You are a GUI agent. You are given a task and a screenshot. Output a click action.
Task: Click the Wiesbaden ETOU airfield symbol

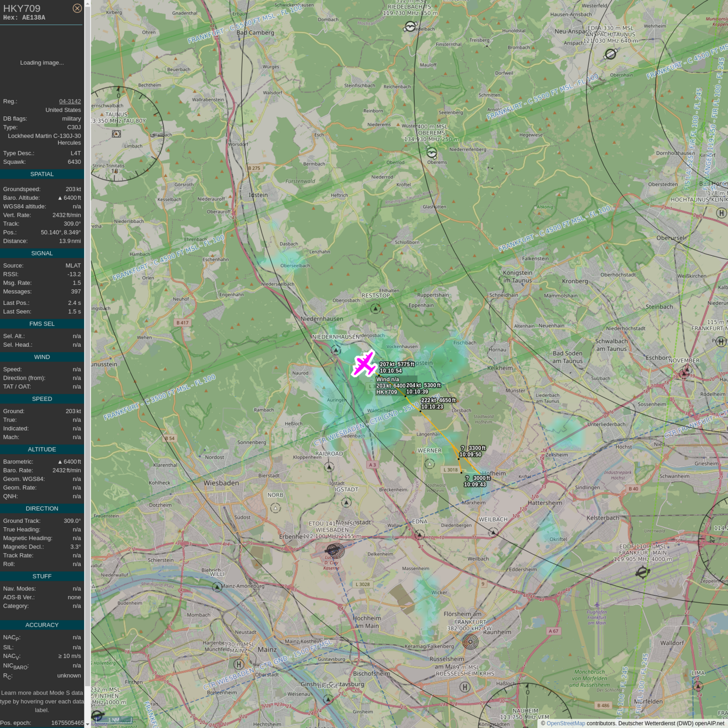click(334, 550)
